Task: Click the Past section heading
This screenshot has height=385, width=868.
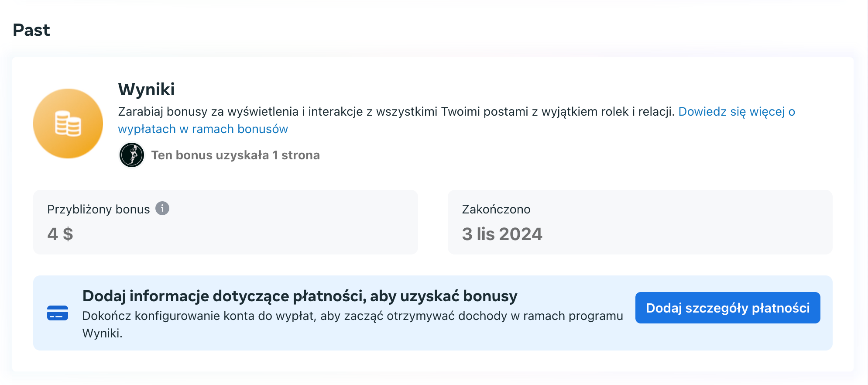Action: click(31, 30)
